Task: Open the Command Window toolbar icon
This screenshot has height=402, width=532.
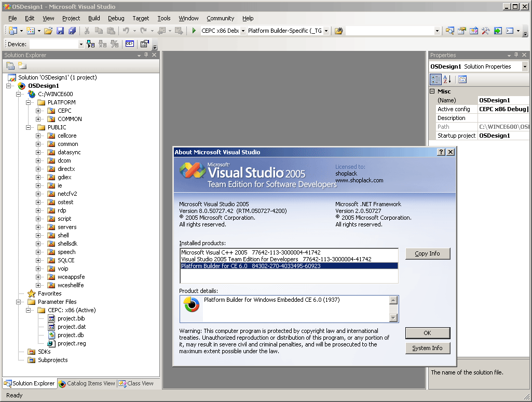Action: [510, 31]
